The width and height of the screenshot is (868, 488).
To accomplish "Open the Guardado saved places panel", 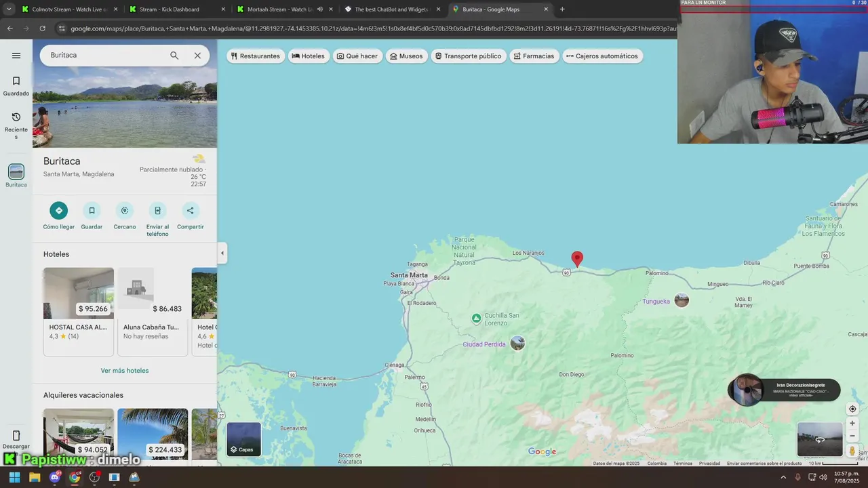I will (x=16, y=86).
